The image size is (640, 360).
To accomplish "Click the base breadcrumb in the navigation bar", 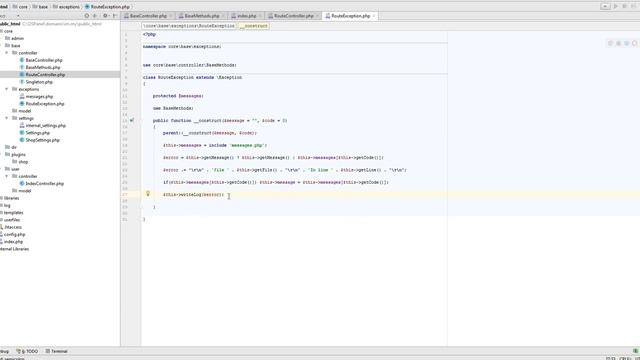I will [40, 7].
